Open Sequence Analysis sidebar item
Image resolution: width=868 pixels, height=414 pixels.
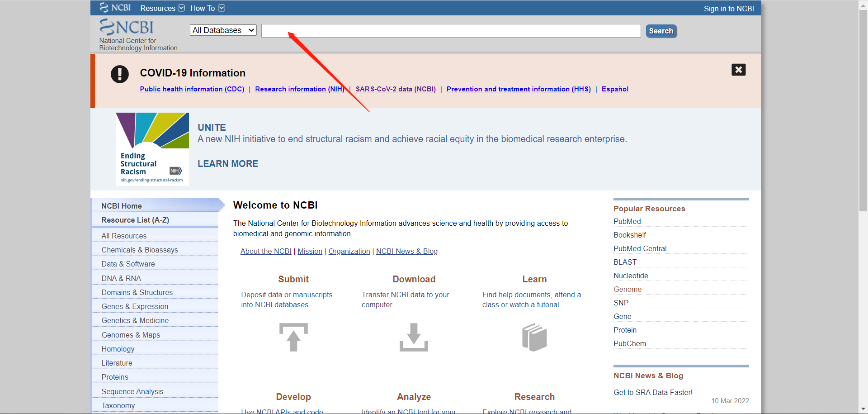(155, 391)
